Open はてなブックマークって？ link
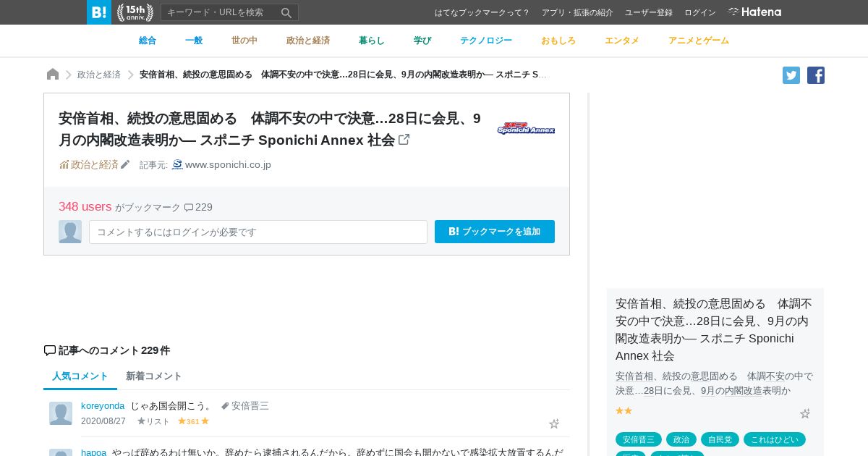868x456 pixels. 482,12
